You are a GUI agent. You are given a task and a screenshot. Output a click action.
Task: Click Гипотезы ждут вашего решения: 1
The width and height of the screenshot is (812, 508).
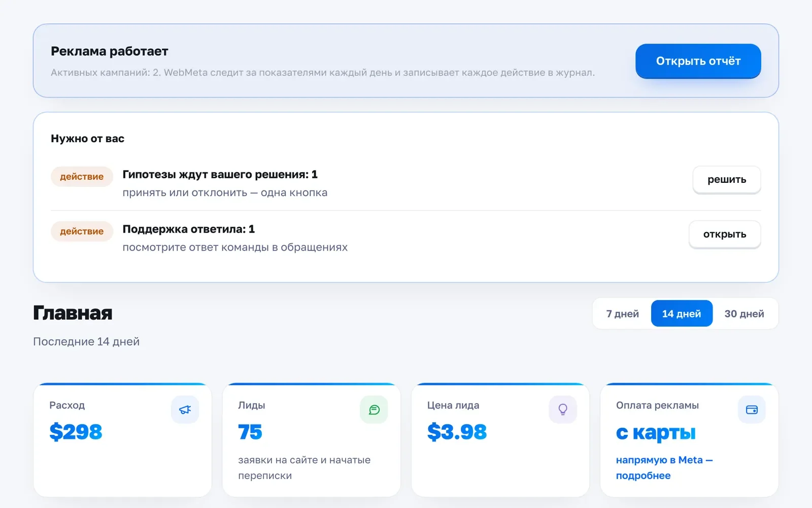(x=220, y=175)
